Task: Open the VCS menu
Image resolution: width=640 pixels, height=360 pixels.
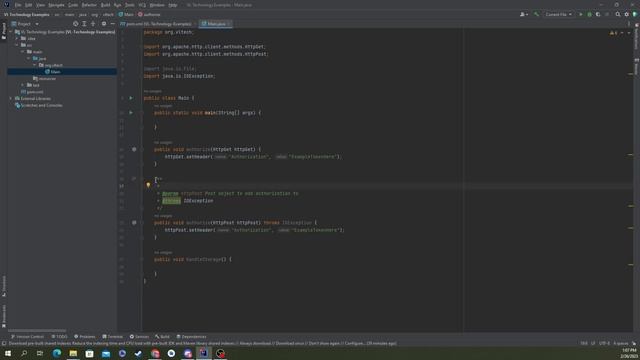Action: (x=142, y=5)
